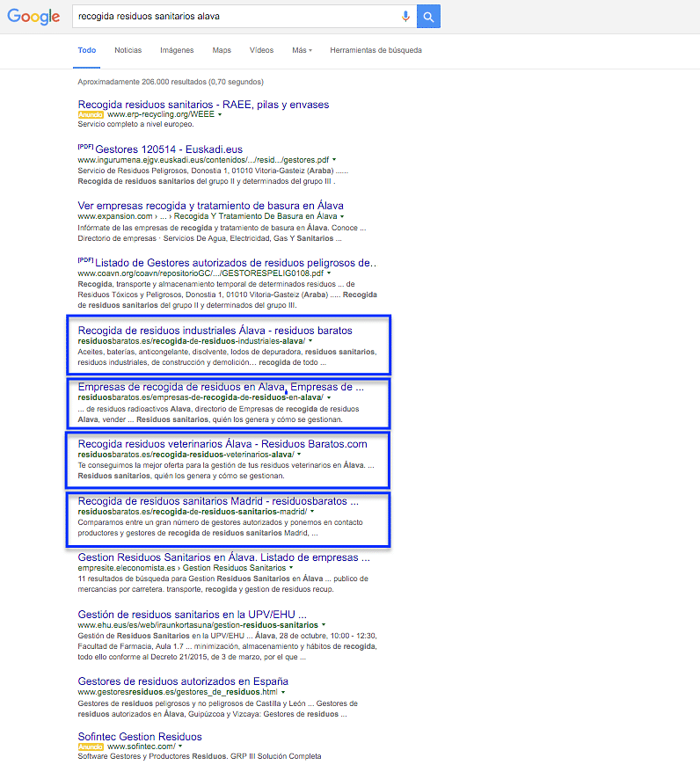Expand the expansion.com result URL arrow
700x772 pixels.
[341, 216]
